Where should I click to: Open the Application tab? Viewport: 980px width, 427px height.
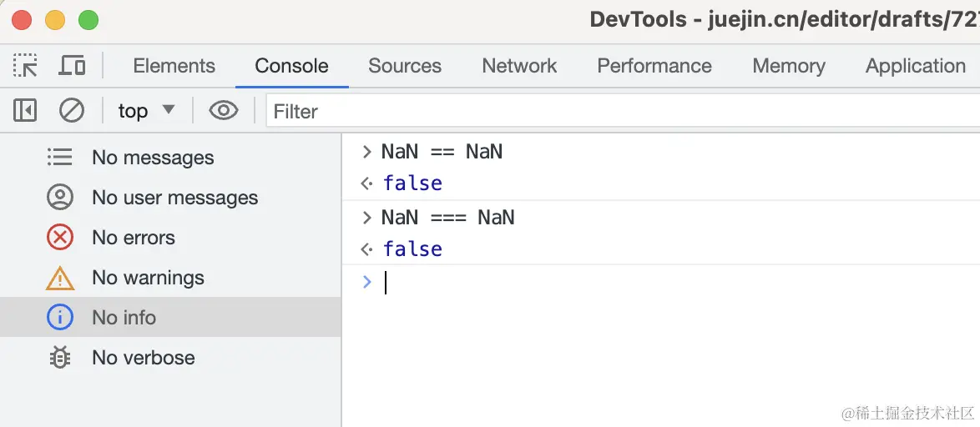pos(915,66)
